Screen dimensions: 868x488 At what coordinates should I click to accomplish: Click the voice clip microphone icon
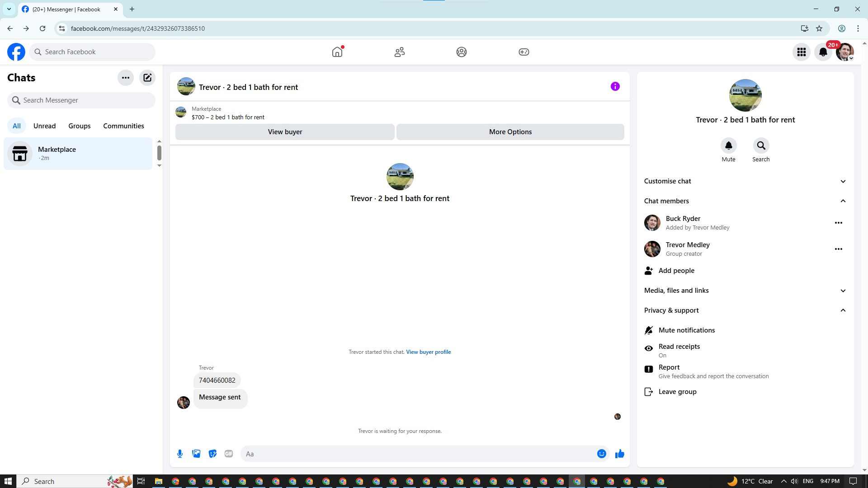click(180, 454)
